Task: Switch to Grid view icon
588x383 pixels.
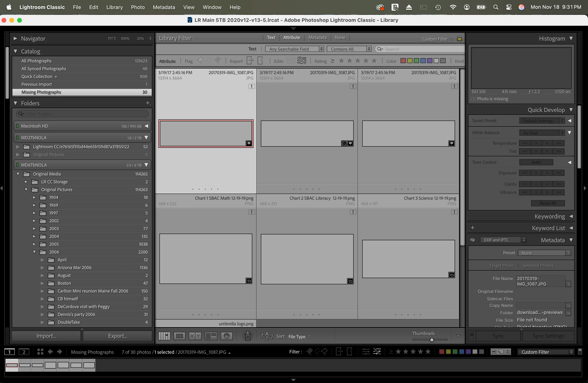Action: point(164,336)
